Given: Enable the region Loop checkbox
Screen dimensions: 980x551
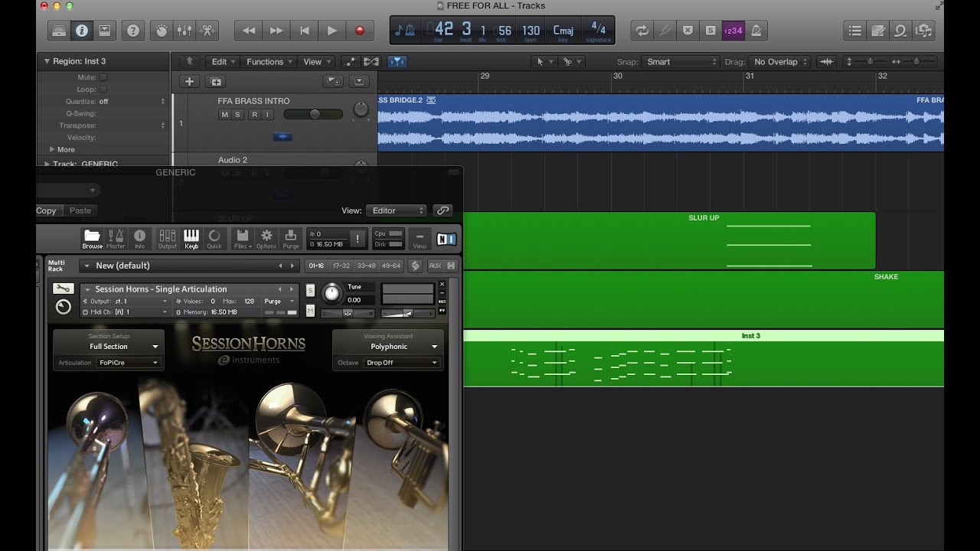Looking at the screenshot, I should pos(103,90).
